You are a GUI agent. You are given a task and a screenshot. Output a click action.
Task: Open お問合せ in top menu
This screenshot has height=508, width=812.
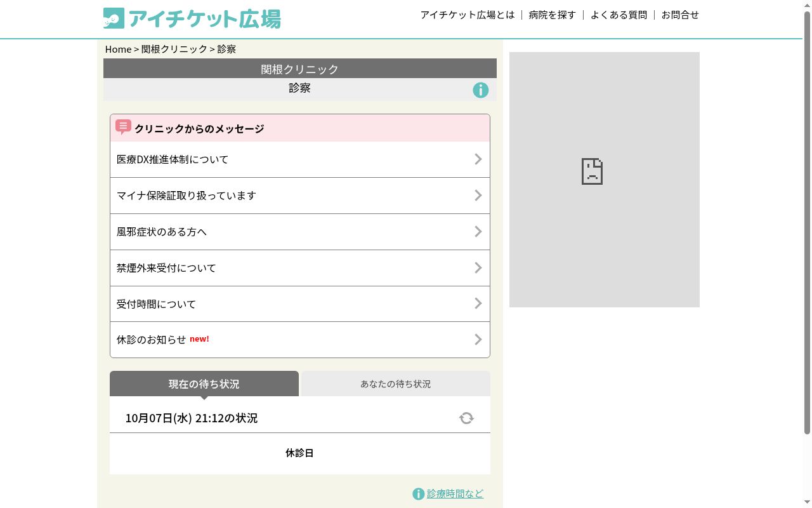(x=680, y=15)
